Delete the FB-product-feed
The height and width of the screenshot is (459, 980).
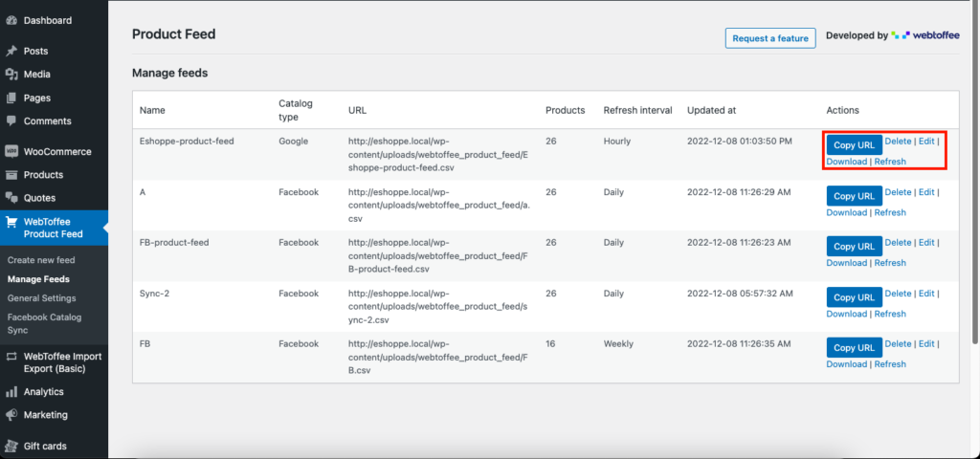click(898, 242)
